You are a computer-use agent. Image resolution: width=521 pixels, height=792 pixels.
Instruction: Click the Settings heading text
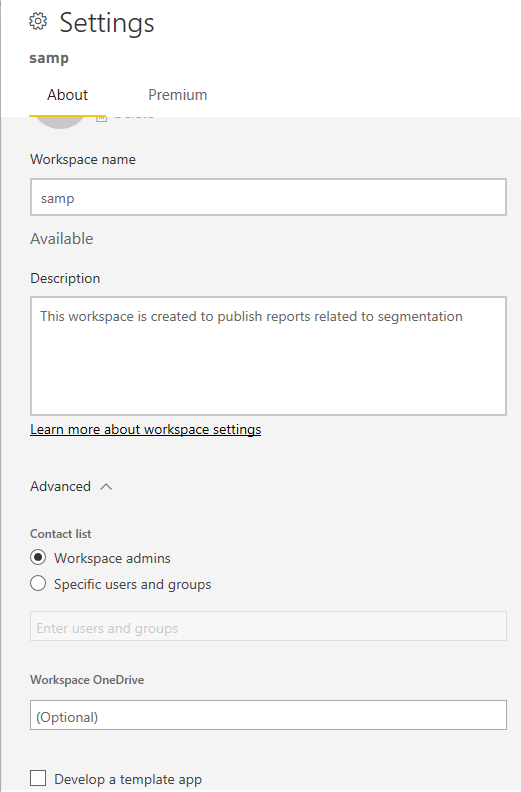(x=107, y=23)
